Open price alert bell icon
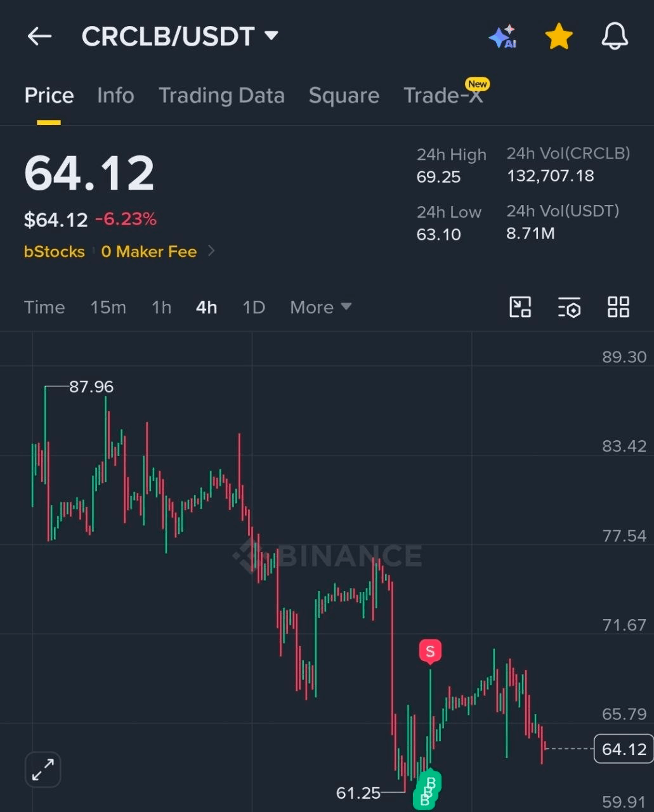The width and height of the screenshot is (654, 812). click(x=615, y=36)
